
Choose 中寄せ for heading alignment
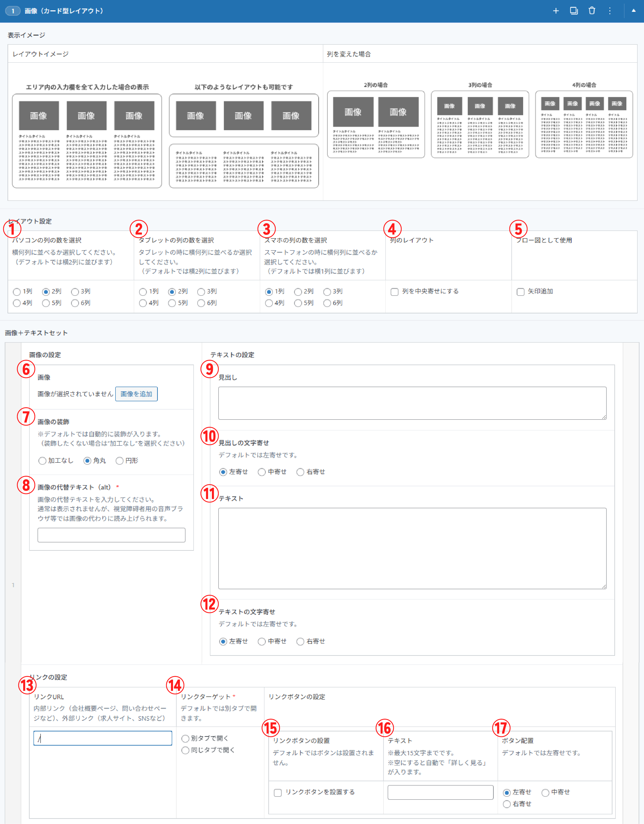tap(262, 472)
